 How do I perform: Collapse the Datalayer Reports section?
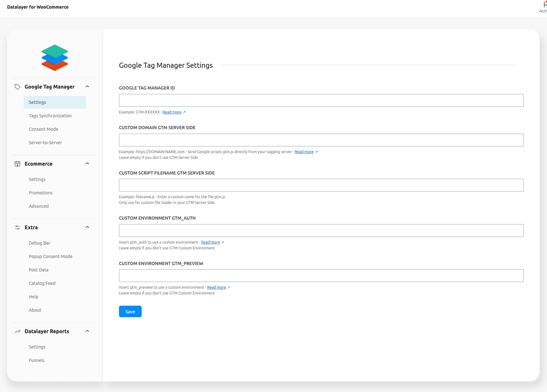[x=87, y=331]
